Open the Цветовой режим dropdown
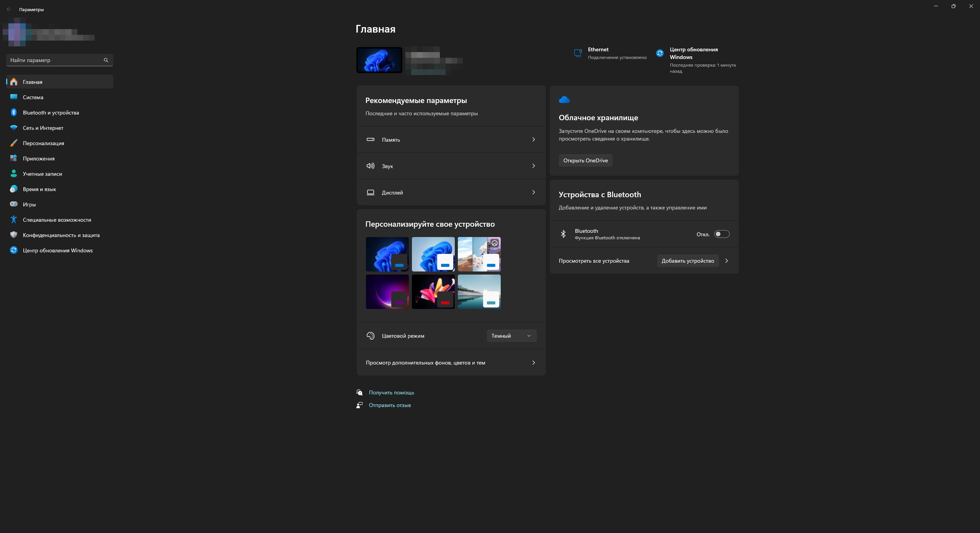 point(511,336)
